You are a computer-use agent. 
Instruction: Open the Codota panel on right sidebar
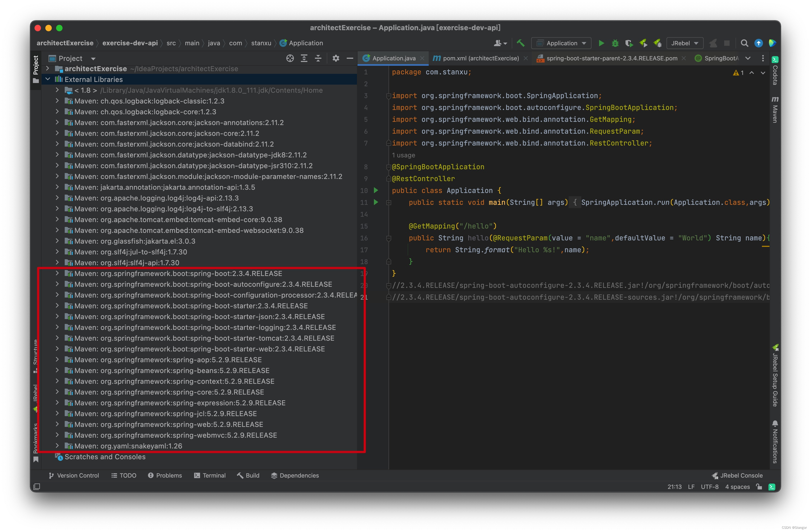[775, 71]
